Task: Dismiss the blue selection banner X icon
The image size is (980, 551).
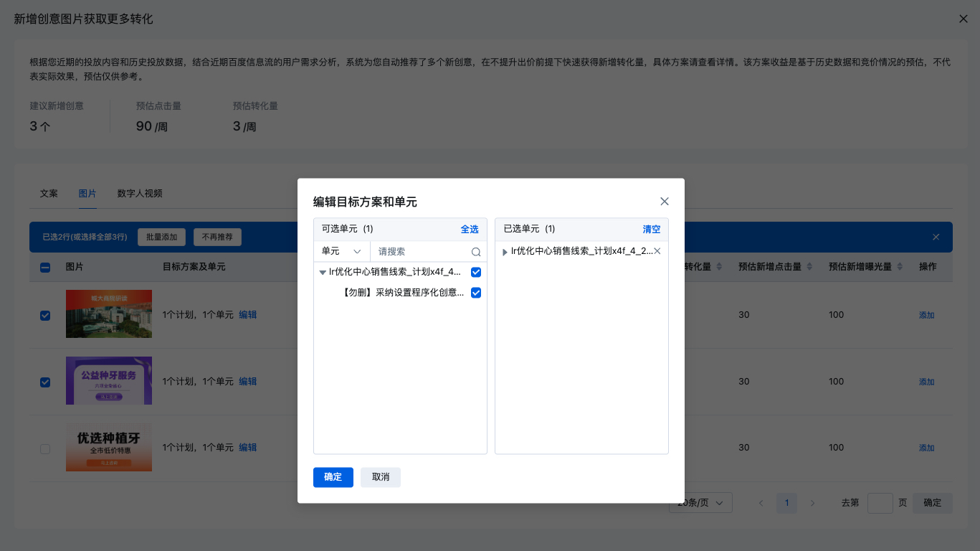Action: tap(936, 237)
